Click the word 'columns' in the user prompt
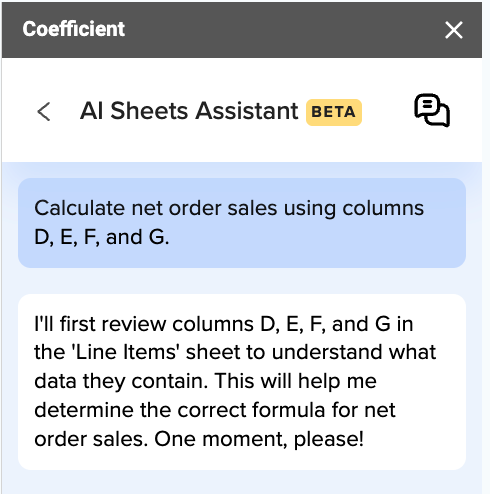 [x=383, y=208]
